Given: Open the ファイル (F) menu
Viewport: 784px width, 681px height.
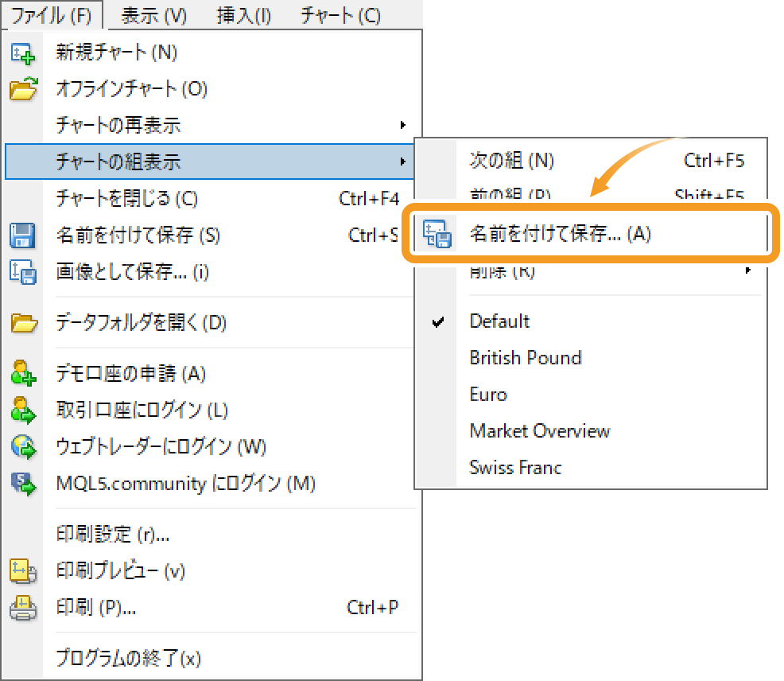Looking at the screenshot, I should coord(52,15).
